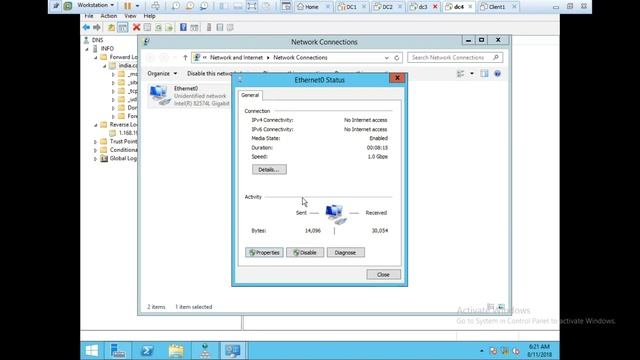
Task: Click the 'Disable this network device' command
Action: (210, 73)
